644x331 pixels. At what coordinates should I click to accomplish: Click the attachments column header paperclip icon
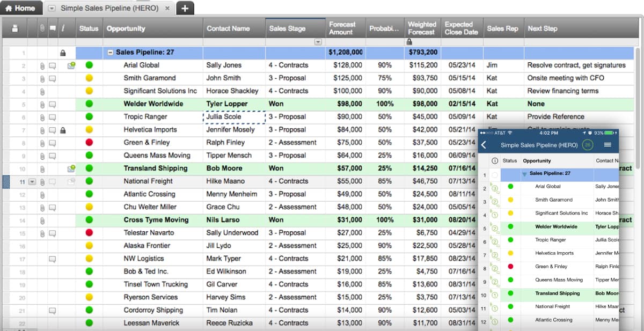click(x=42, y=28)
